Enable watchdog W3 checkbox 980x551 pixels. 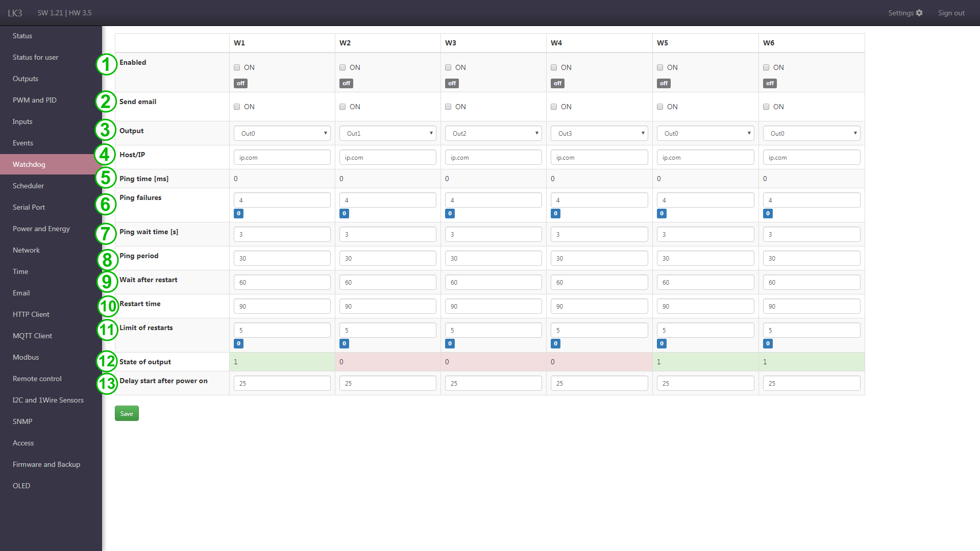tap(448, 67)
